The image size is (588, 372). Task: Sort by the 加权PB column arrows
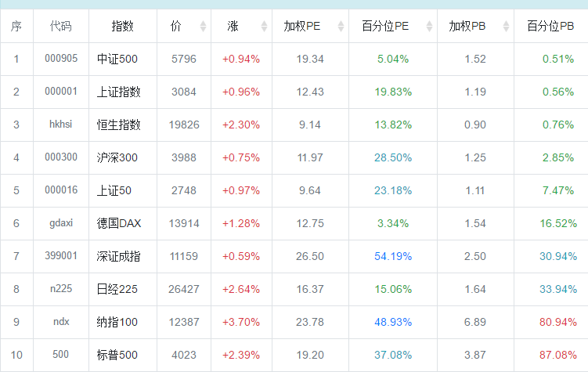point(506,27)
